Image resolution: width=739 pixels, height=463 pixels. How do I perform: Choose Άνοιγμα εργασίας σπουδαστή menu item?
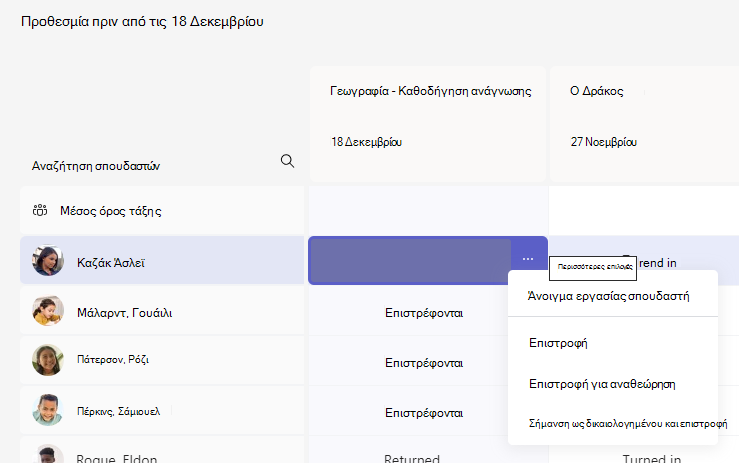(x=608, y=296)
